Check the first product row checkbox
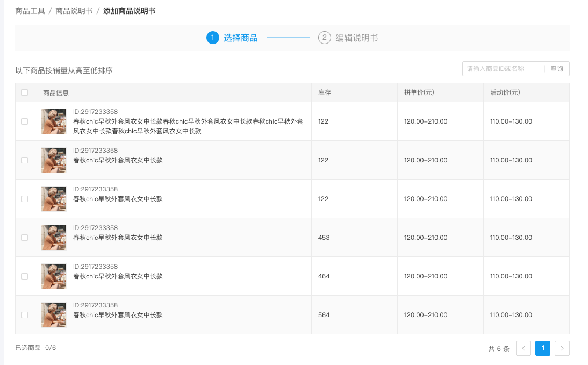This screenshot has width=588, height=365. click(x=25, y=121)
